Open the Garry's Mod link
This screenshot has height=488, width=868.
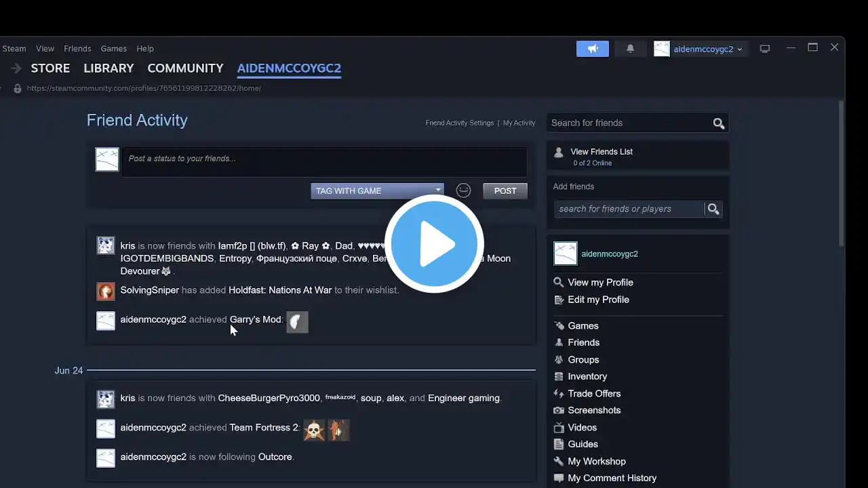click(x=255, y=319)
